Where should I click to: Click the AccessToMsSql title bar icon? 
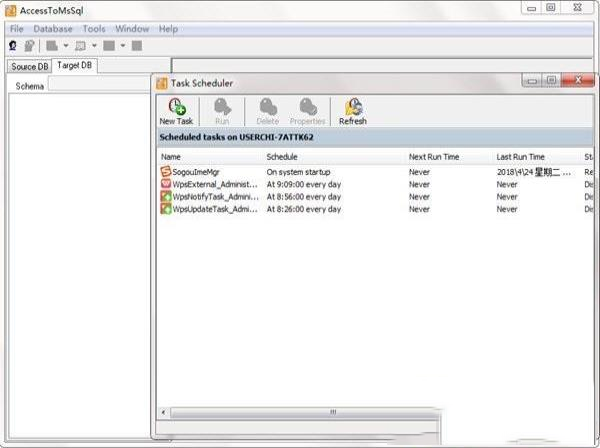pyautogui.click(x=11, y=11)
